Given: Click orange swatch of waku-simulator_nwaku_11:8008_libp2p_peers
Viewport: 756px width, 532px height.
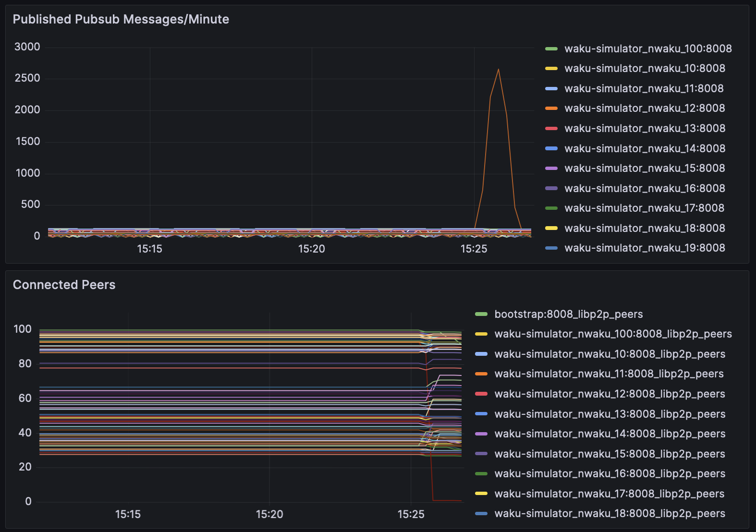Looking at the screenshot, I should 481,374.
